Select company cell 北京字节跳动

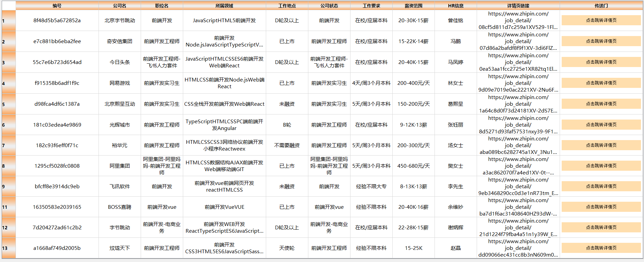[x=119, y=20]
